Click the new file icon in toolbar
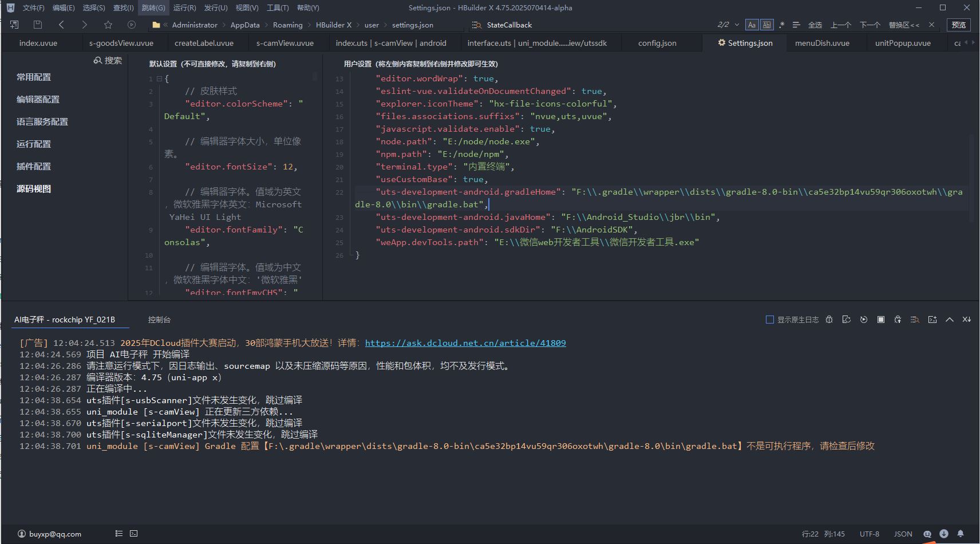Viewport: 980px width, 544px height. 14,25
